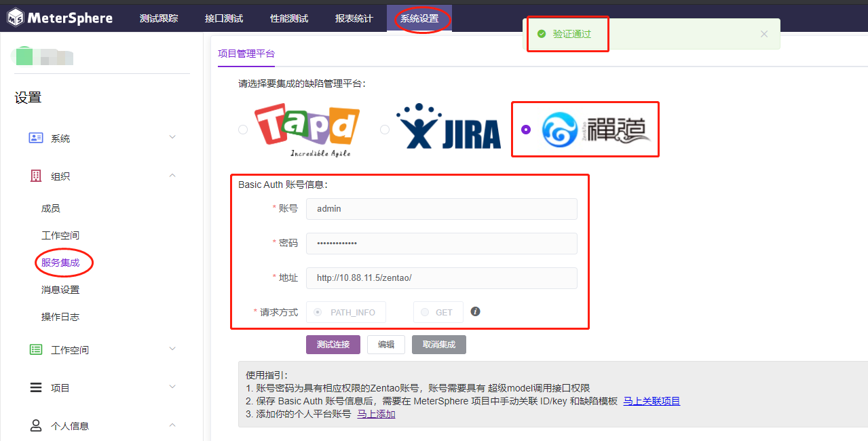Click the 组织 building icon in sidebar
Image resolution: width=868 pixels, height=441 pixels.
pyautogui.click(x=35, y=176)
